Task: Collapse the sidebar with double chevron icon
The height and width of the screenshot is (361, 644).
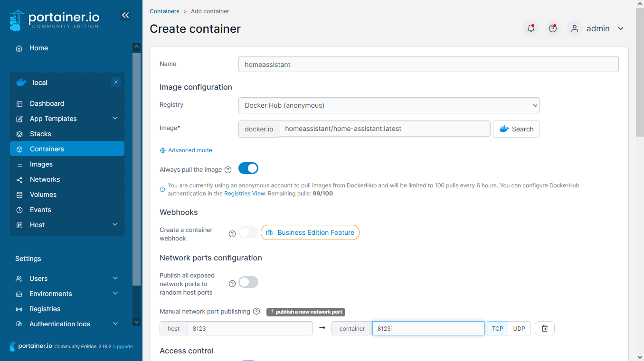Action: point(125,15)
